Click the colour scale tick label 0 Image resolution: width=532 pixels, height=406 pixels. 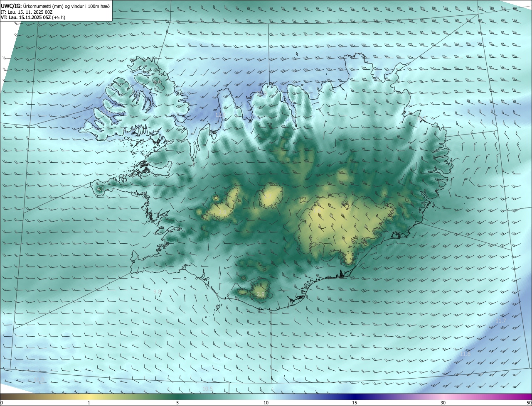(2, 403)
